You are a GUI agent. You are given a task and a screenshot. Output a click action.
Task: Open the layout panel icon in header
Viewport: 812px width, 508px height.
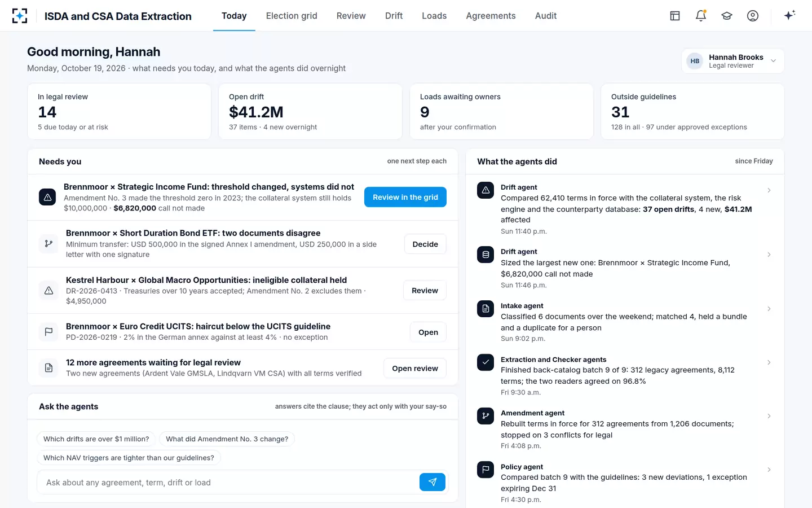[675, 16]
